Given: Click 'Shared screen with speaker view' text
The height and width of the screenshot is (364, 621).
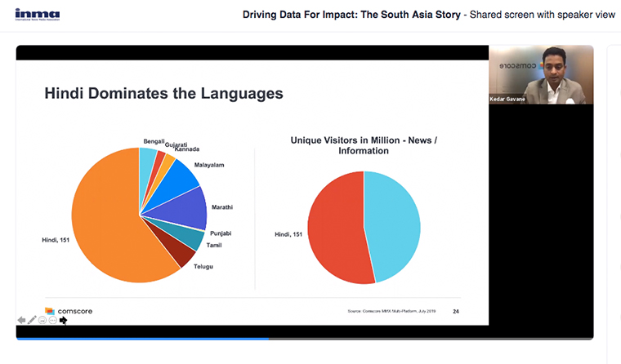Looking at the screenshot, I should coord(543,15).
